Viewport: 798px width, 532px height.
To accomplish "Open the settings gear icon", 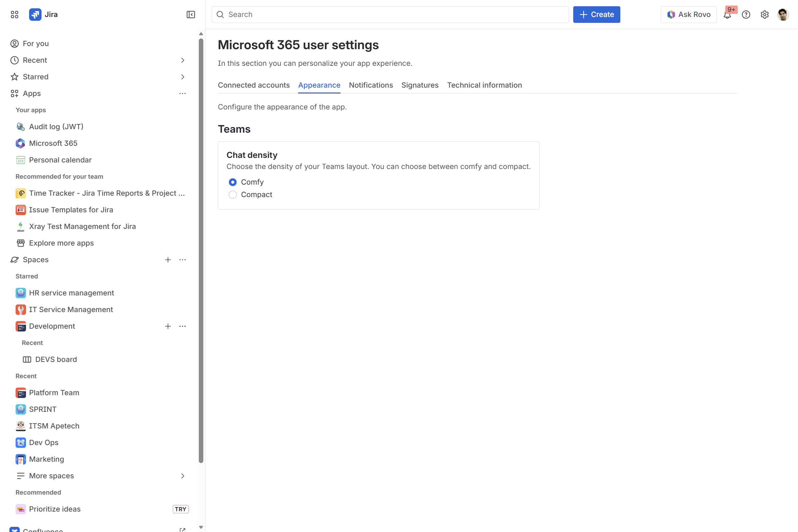I will 765,15.
